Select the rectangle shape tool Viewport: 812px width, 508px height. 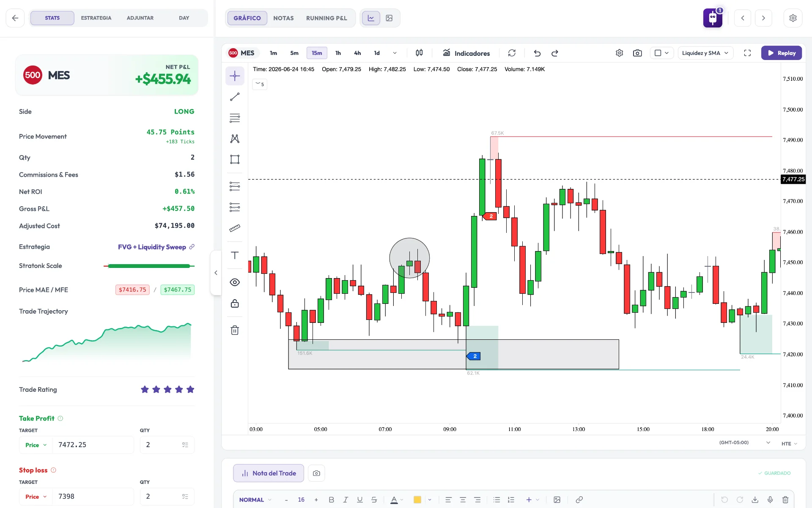coord(235,159)
